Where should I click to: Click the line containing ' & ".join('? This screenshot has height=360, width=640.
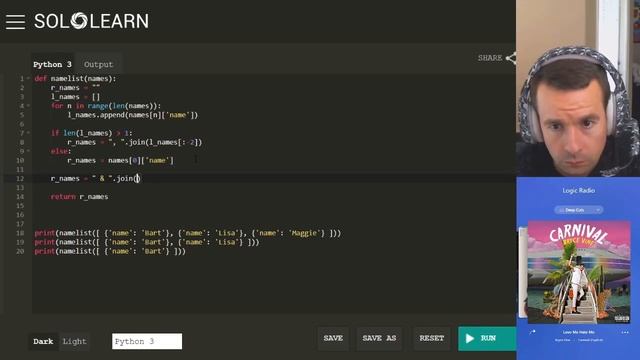click(x=96, y=178)
